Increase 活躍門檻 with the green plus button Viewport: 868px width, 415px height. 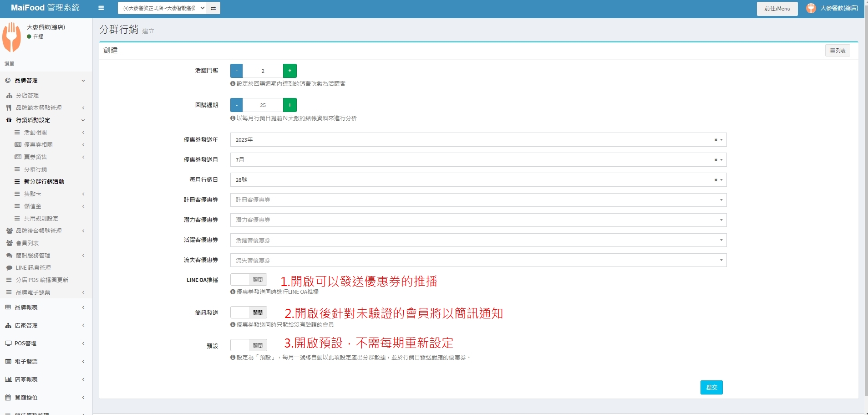tap(289, 71)
